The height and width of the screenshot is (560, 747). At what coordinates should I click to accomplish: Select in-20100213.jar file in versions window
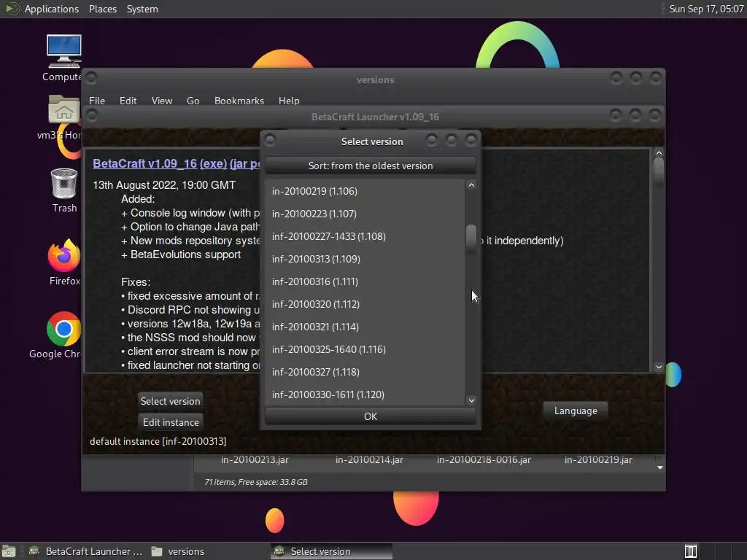coord(255,459)
